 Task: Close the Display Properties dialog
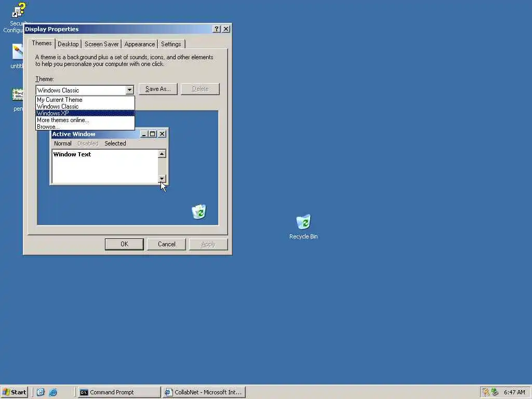pos(226,29)
